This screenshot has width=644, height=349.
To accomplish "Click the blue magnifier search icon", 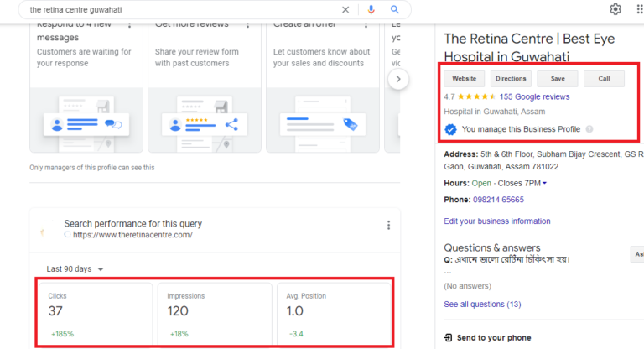I will (x=395, y=9).
